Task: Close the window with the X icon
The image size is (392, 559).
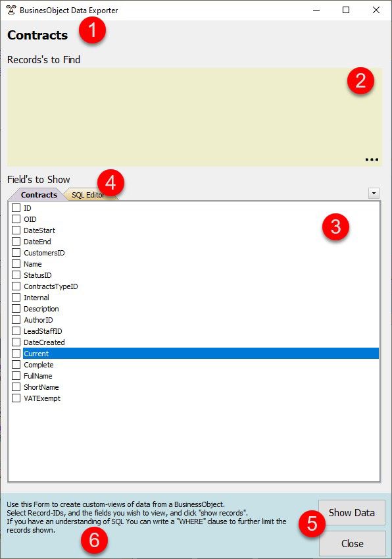Action: point(376,10)
